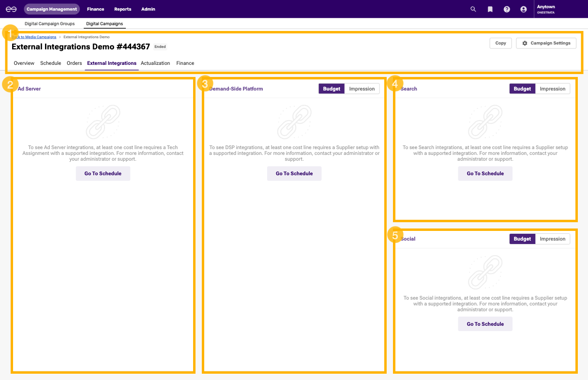
Task: Open Campaign Settings with the gear icon
Action: (x=546, y=43)
